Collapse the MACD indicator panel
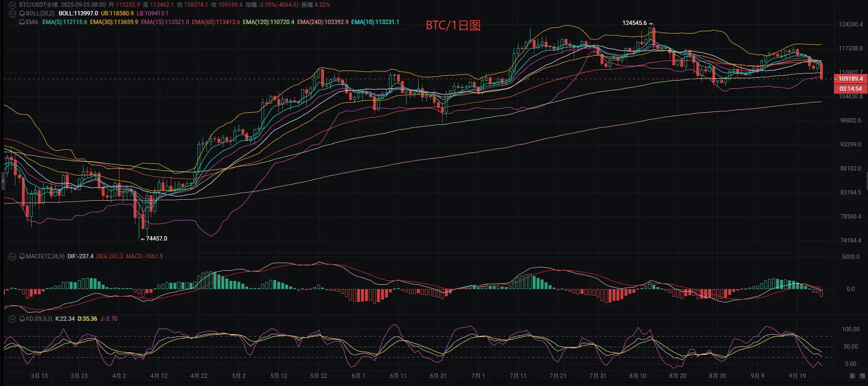 click(x=12, y=256)
